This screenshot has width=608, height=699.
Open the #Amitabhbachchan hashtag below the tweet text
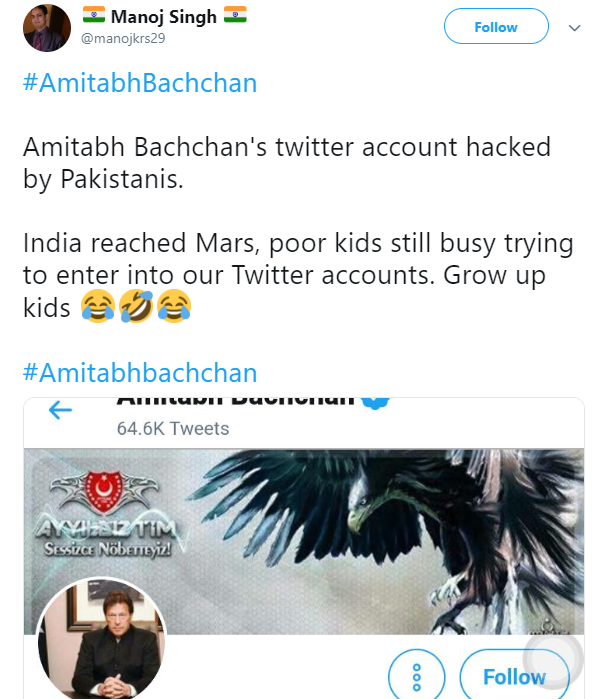(x=139, y=373)
